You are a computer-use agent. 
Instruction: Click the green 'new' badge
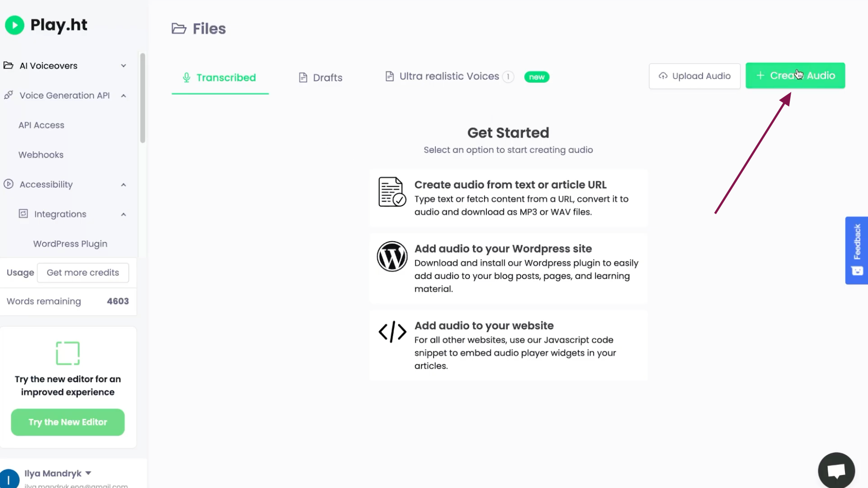coord(537,77)
